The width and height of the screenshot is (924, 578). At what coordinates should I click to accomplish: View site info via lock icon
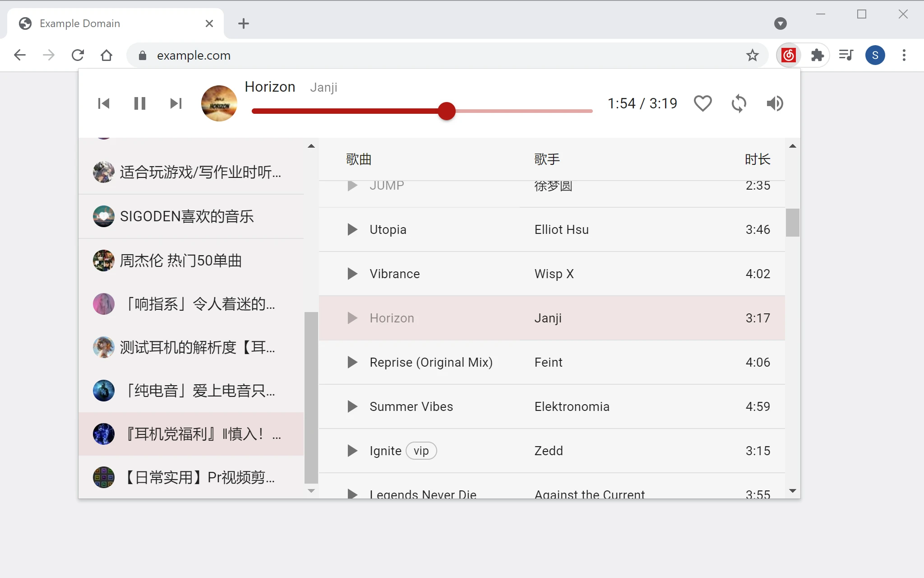click(143, 55)
